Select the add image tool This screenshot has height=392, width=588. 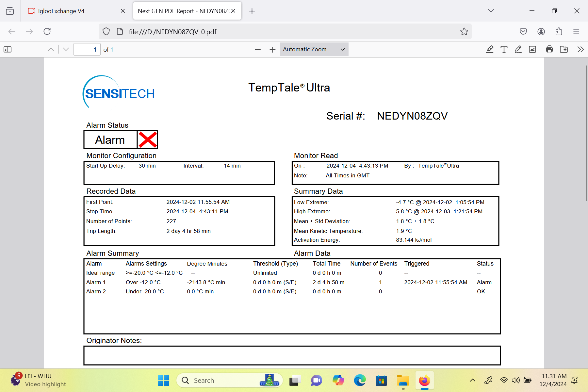coord(532,49)
